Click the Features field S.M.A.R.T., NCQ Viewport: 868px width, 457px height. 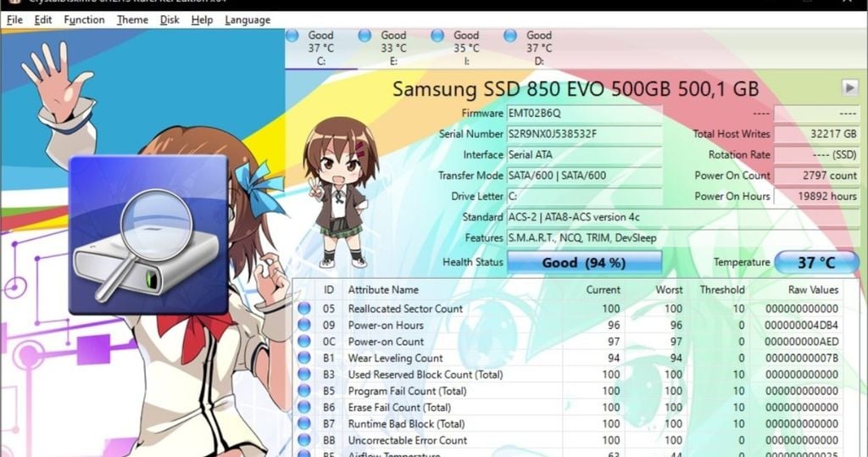[683, 238]
